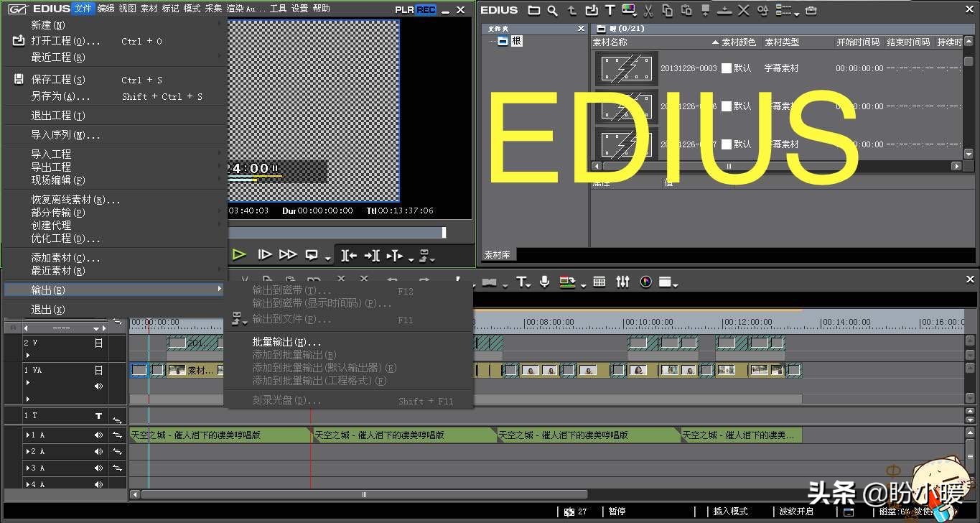Go up one folder level in bin

click(x=572, y=10)
